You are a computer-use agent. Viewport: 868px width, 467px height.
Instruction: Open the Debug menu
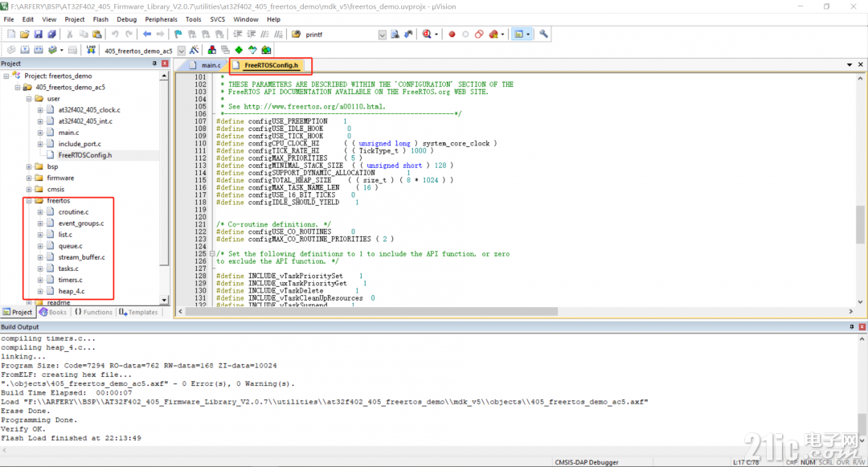coord(127,19)
